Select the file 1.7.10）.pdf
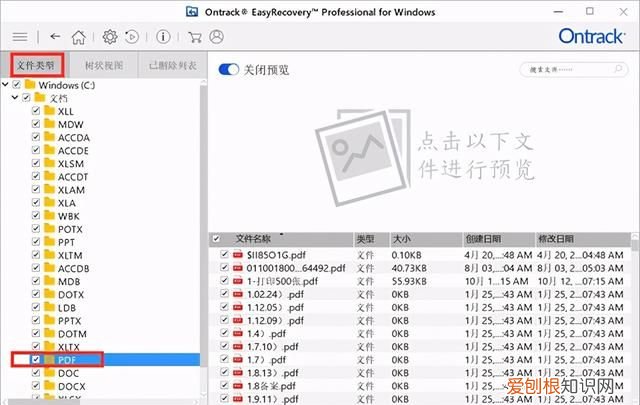Image resolution: width=640 pixels, height=405 pixels. [x=273, y=346]
